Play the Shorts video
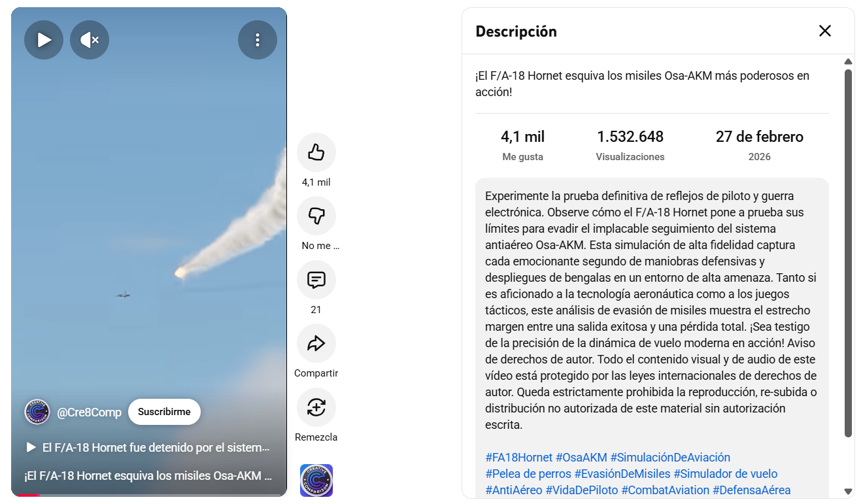863x504 pixels. coord(44,40)
